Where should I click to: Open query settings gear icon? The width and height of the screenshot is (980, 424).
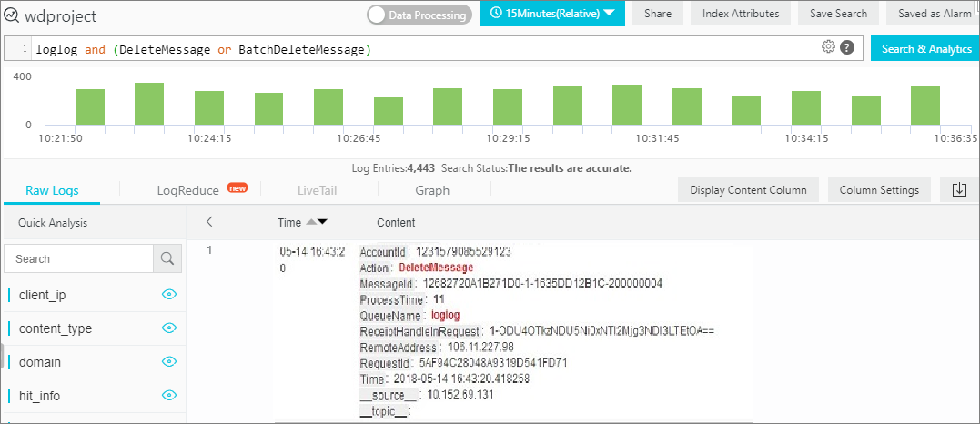click(829, 47)
